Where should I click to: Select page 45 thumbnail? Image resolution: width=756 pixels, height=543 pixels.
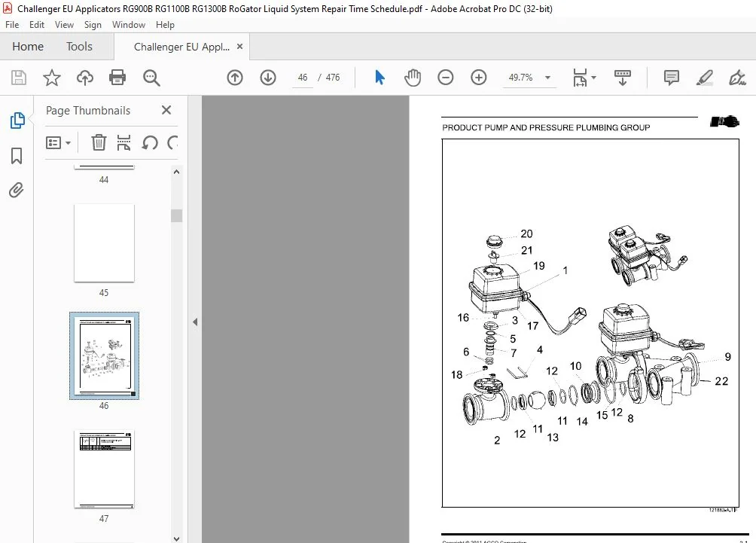coord(104,243)
